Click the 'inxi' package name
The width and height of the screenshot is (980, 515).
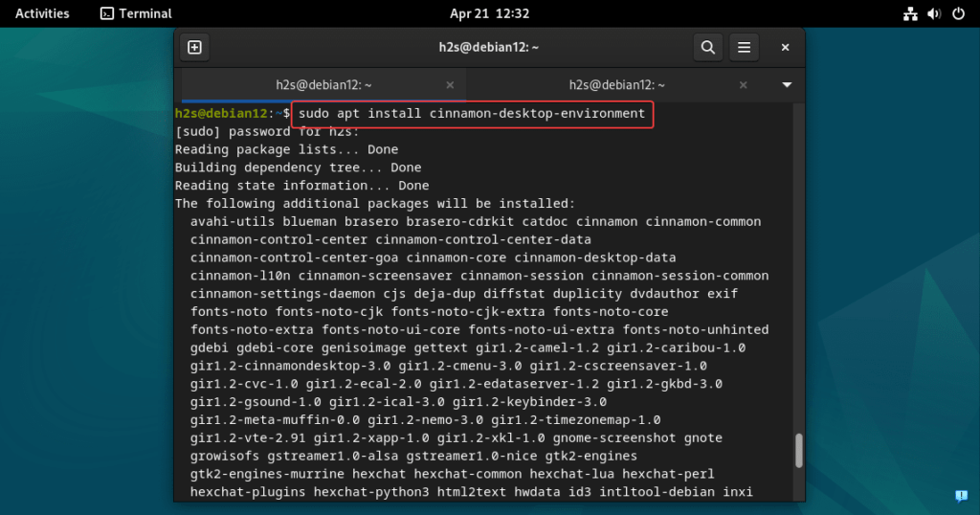coord(738,492)
